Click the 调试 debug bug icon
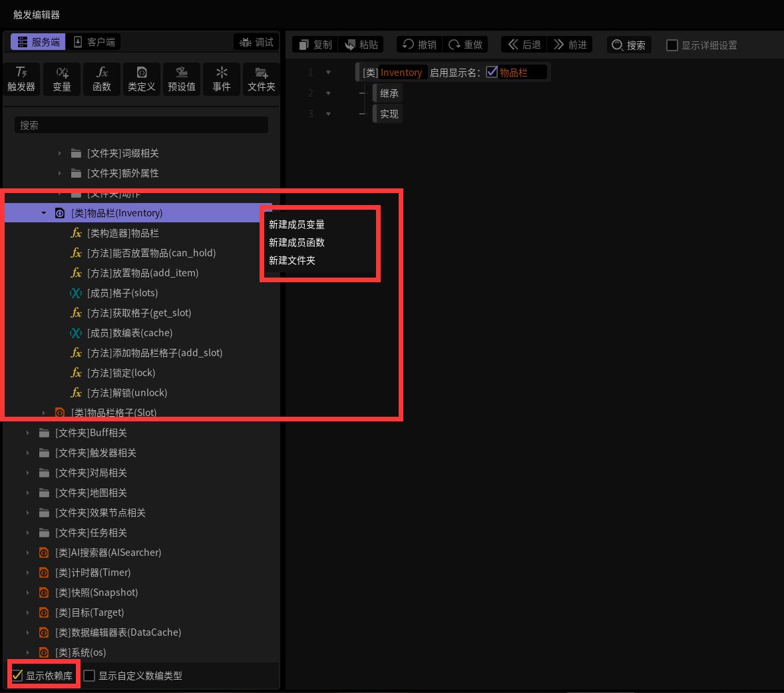This screenshot has height=693, width=784. tap(245, 43)
